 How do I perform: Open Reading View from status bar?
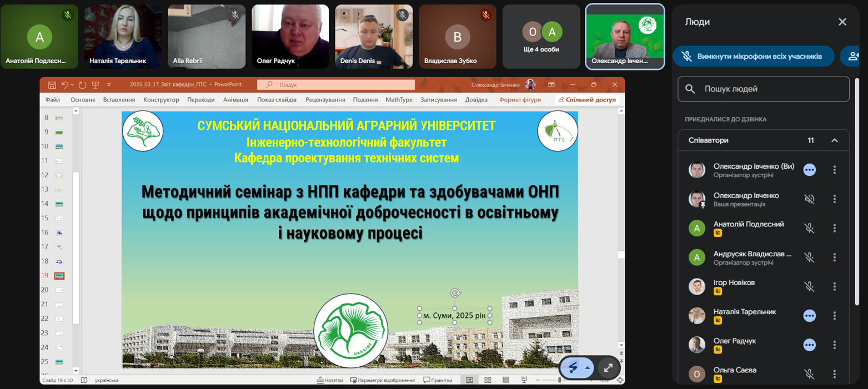click(x=505, y=380)
